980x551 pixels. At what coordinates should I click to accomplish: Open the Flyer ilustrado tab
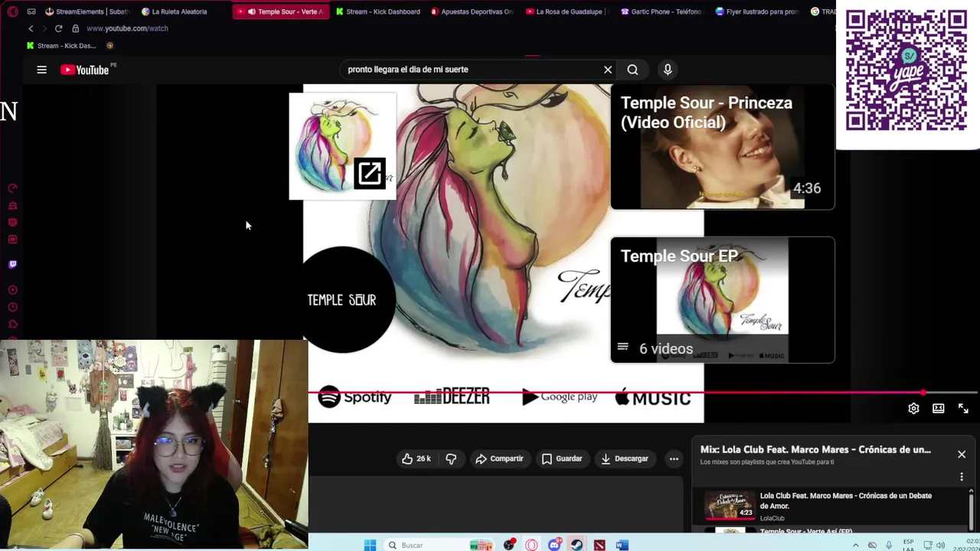click(756, 11)
